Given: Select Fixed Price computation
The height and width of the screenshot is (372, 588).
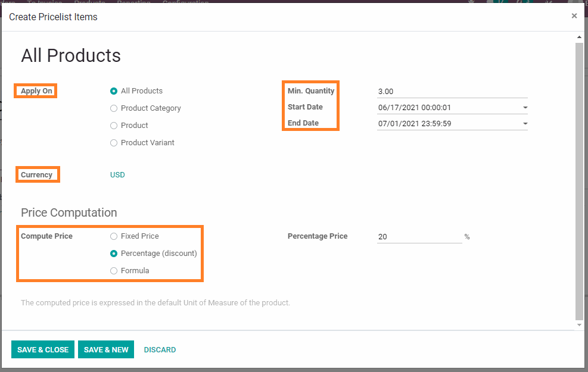Looking at the screenshot, I should click(114, 236).
